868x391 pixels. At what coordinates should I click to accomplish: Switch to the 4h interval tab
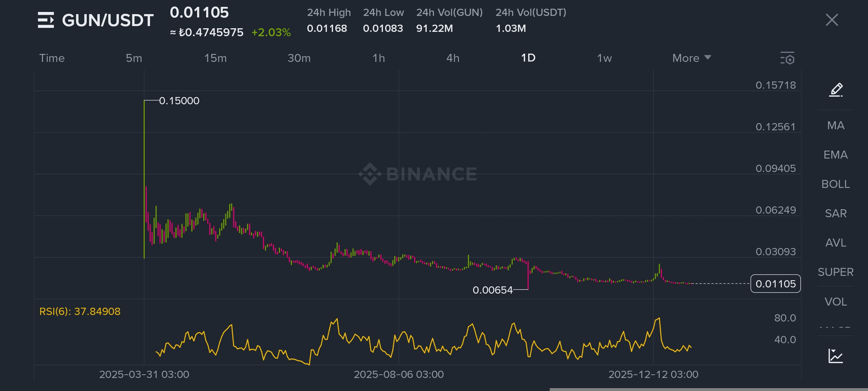[452, 58]
